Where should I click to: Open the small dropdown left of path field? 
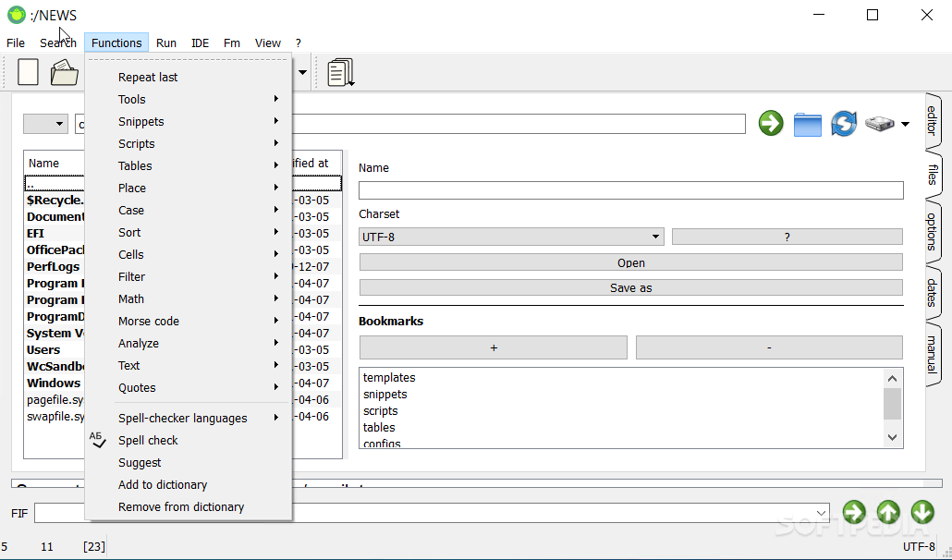tap(45, 124)
